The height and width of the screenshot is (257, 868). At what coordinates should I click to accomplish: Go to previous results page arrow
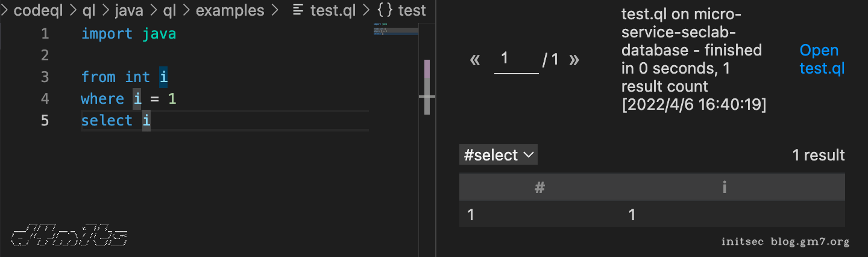pos(475,60)
